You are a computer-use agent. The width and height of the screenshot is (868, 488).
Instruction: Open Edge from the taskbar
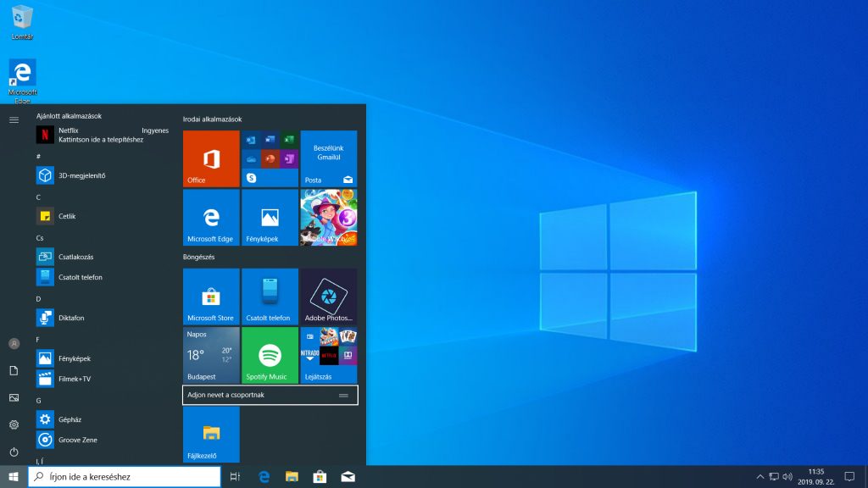(264, 477)
